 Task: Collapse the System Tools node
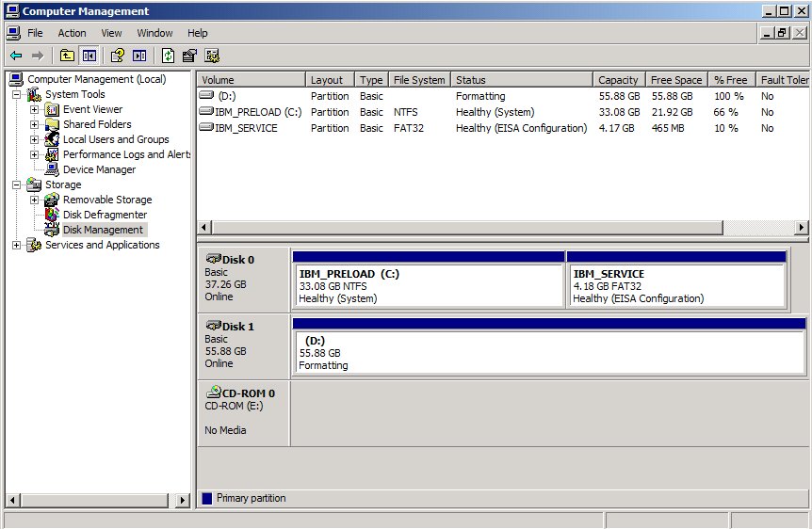[x=16, y=94]
